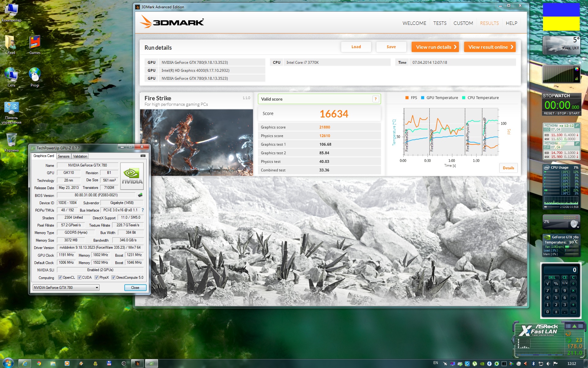Screen dimensions: 588x368
Task: Click the Windows Start orb
Action: 8,363
